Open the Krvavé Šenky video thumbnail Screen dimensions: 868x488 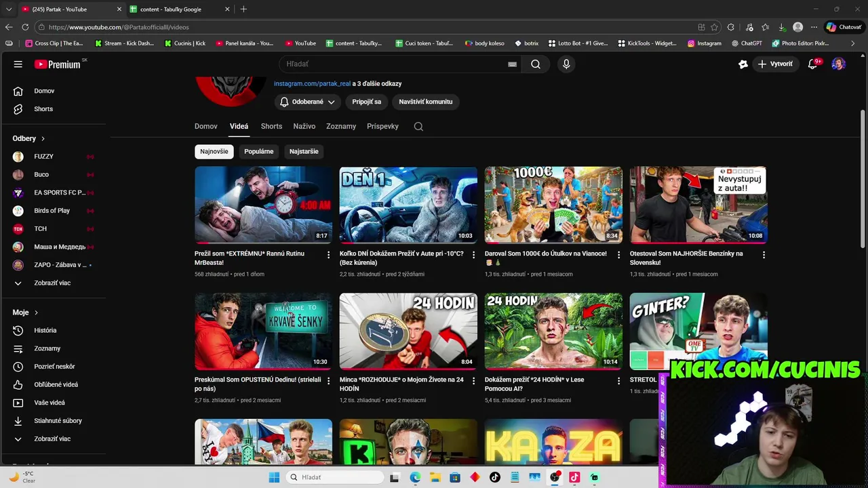click(263, 331)
